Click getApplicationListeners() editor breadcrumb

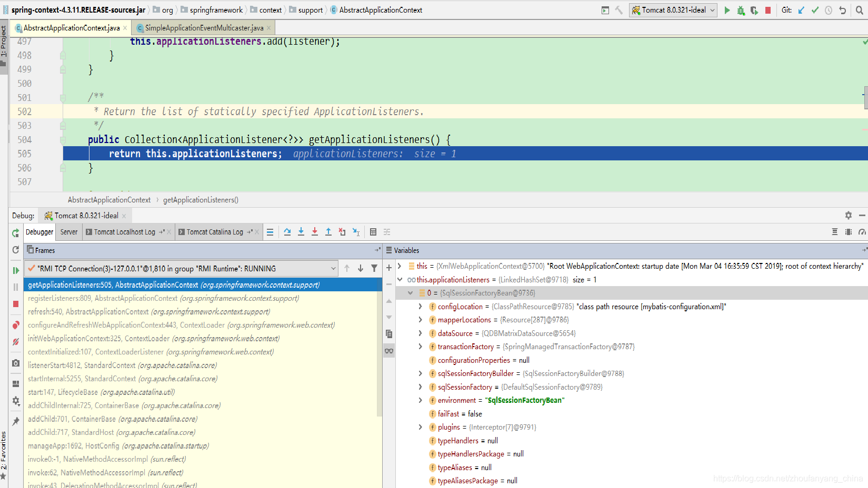click(x=201, y=200)
